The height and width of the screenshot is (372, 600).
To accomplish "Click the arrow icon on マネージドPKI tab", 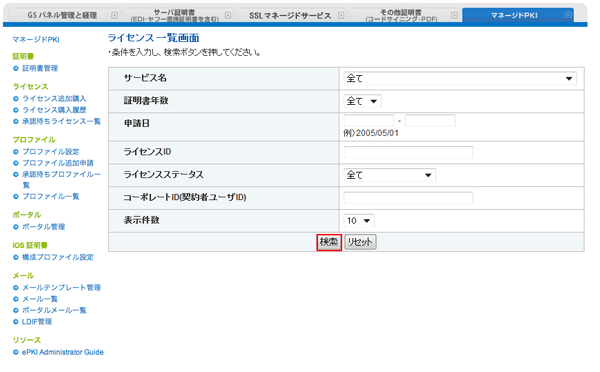I will point(568,15).
